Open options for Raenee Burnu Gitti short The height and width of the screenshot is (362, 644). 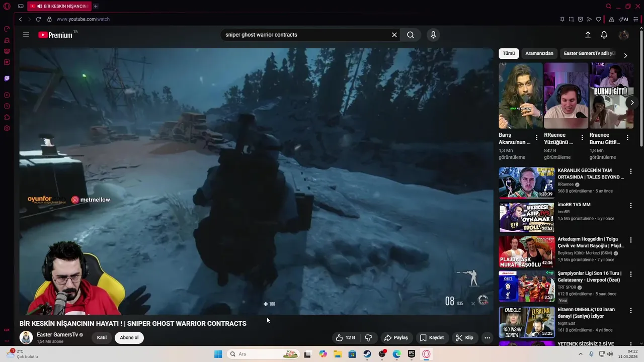tap(627, 138)
